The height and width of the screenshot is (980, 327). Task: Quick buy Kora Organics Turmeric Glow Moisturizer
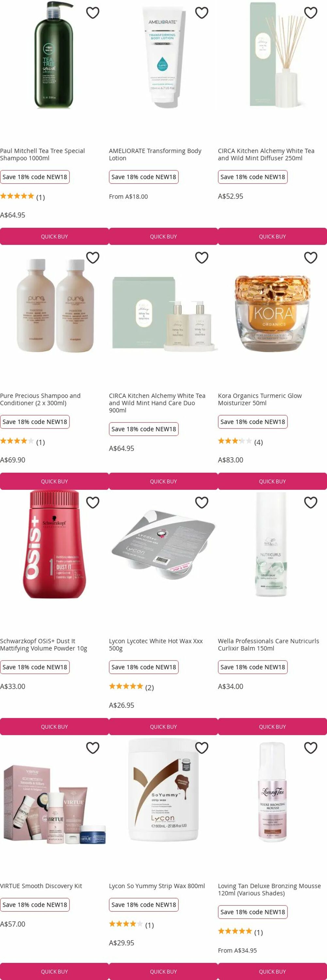[x=272, y=481]
